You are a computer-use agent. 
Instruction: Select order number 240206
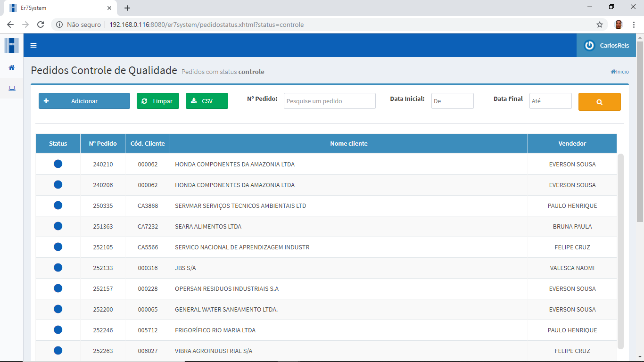[103, 185]
